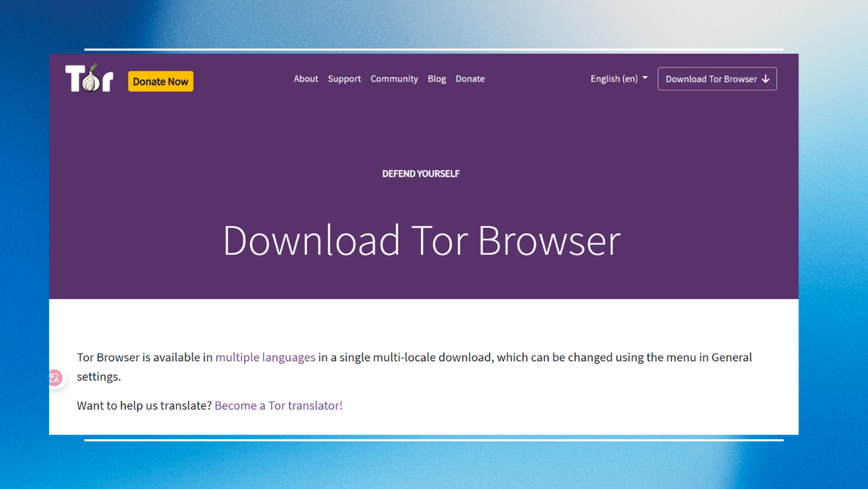868x489 pixels.
Task: Open the About menu item
Action: (306, 78)
